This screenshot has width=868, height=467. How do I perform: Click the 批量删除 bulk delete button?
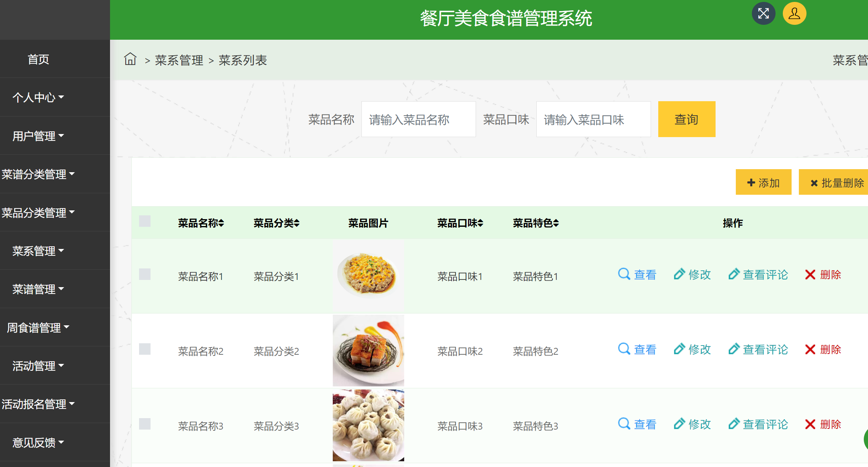click(x=839, y=182)
